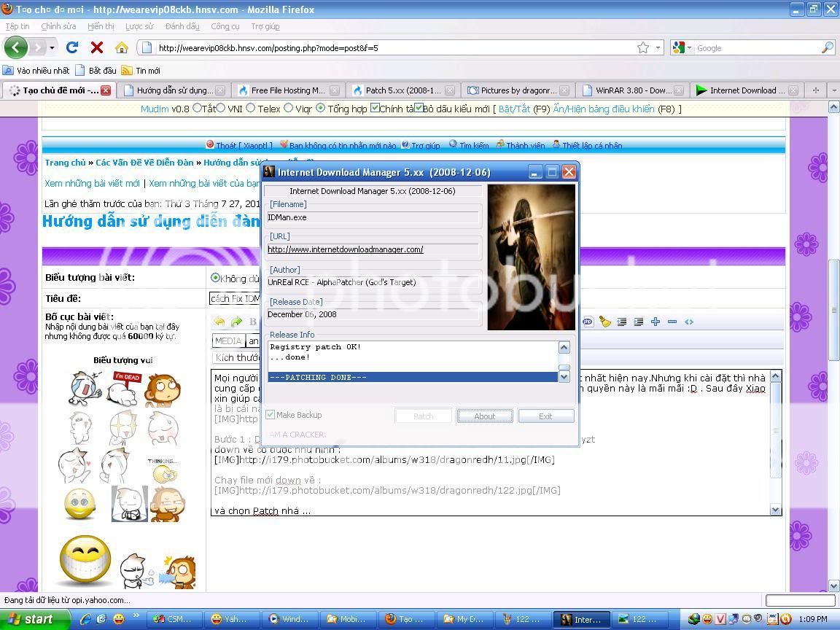The height and width of the screenshot is (630, 840).
Task: Open the Tập tin menu
Action: (x=17, y=26)
